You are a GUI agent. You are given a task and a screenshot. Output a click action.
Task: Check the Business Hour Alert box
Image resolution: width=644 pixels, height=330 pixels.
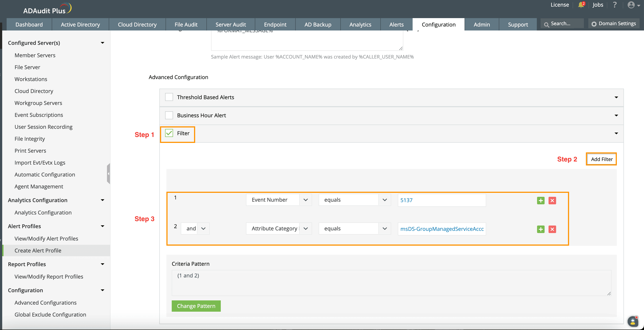(169, 116)
